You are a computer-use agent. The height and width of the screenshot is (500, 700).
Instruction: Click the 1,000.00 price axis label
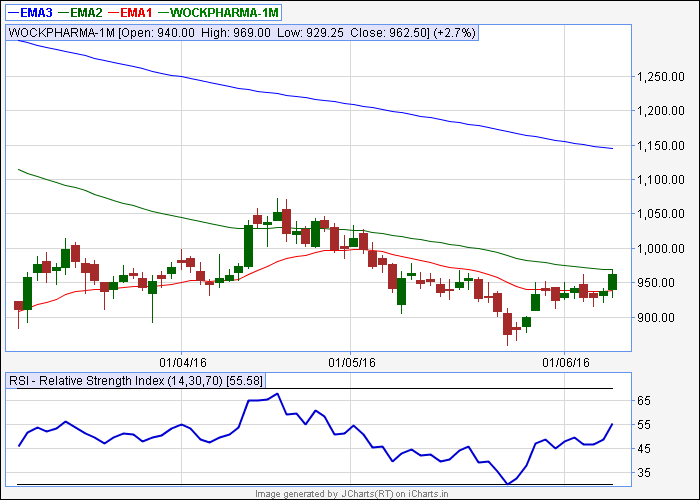point(661,249)
